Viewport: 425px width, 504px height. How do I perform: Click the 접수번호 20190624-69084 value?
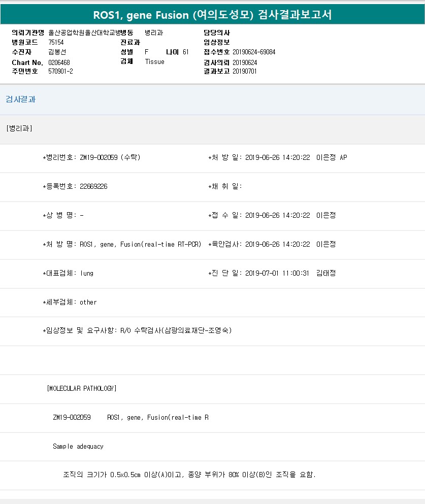254,52
